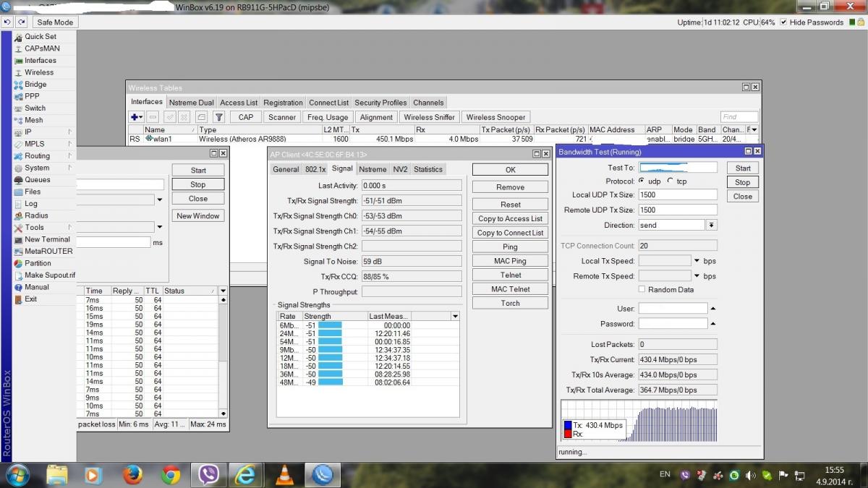Click the undo arrow icon in WinBox toolbar
868x488 pixels.
(7, 22)
